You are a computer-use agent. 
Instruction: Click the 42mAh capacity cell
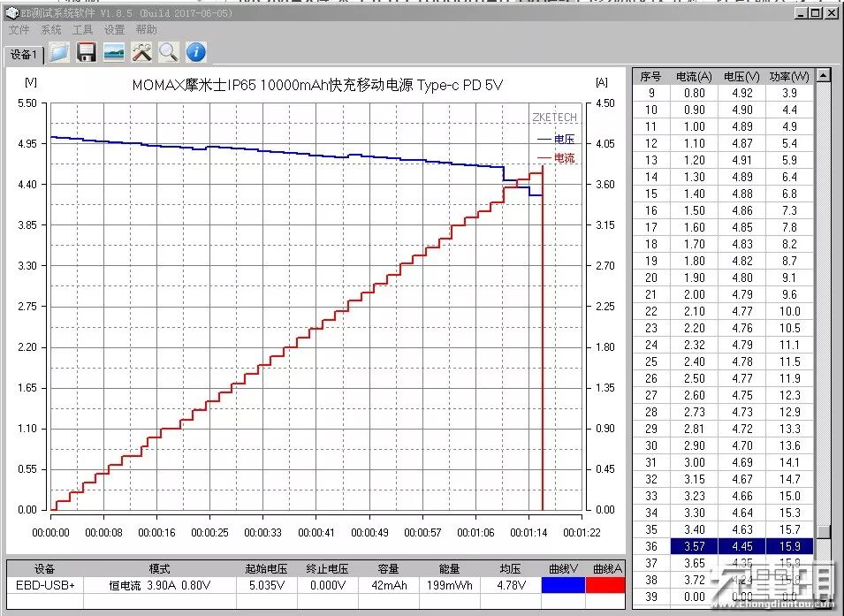point(388,585)
